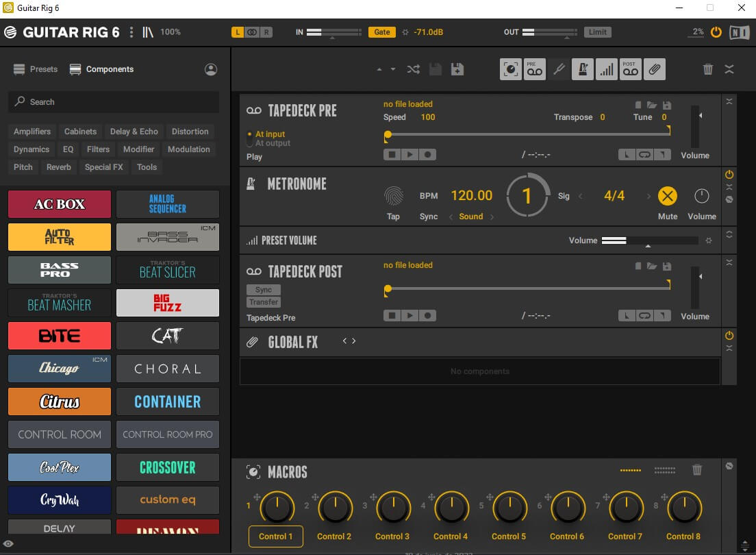
Task: Toggle Metronome module power button
Action: [x=729, y=174]
